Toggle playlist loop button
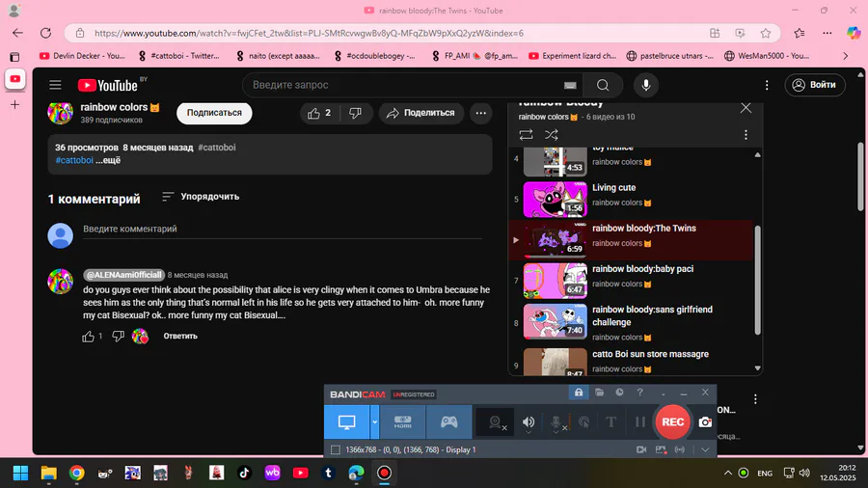This screenshot has width=868, height=488. point(526,134)
